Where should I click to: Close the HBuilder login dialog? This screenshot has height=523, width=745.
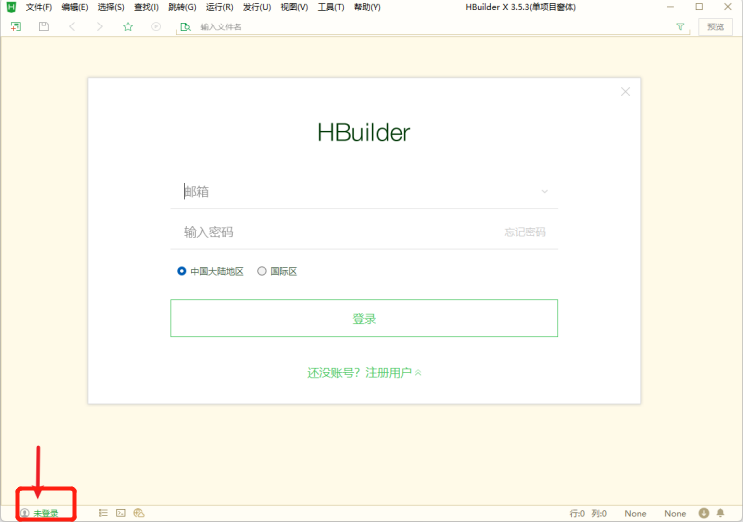(x=625, y=92)
